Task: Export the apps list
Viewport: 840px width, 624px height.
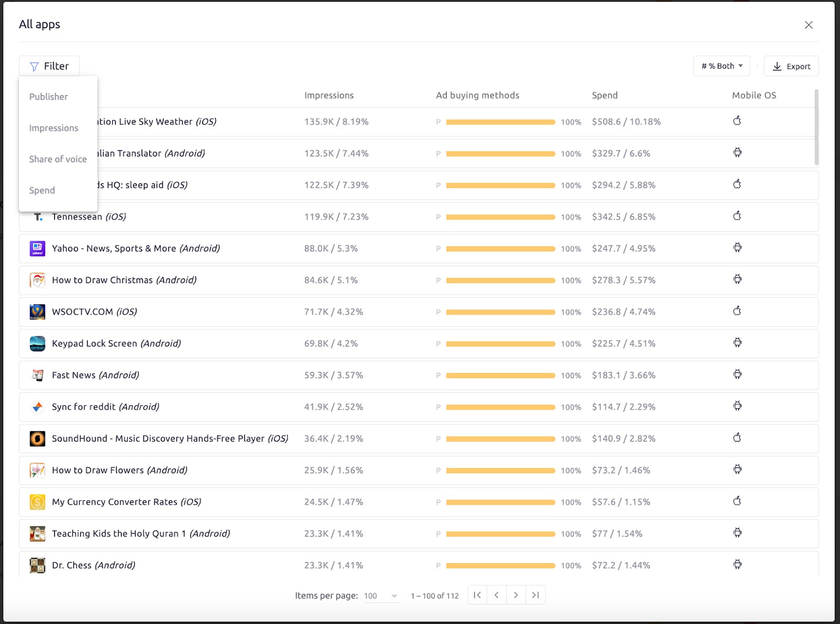Action: click(791, 66)
